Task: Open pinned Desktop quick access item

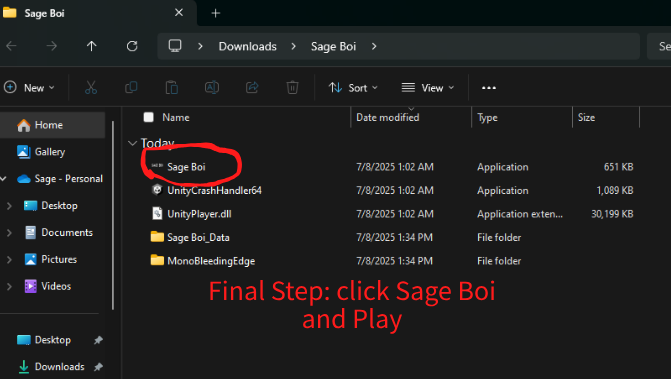Action: click(53, 340)
